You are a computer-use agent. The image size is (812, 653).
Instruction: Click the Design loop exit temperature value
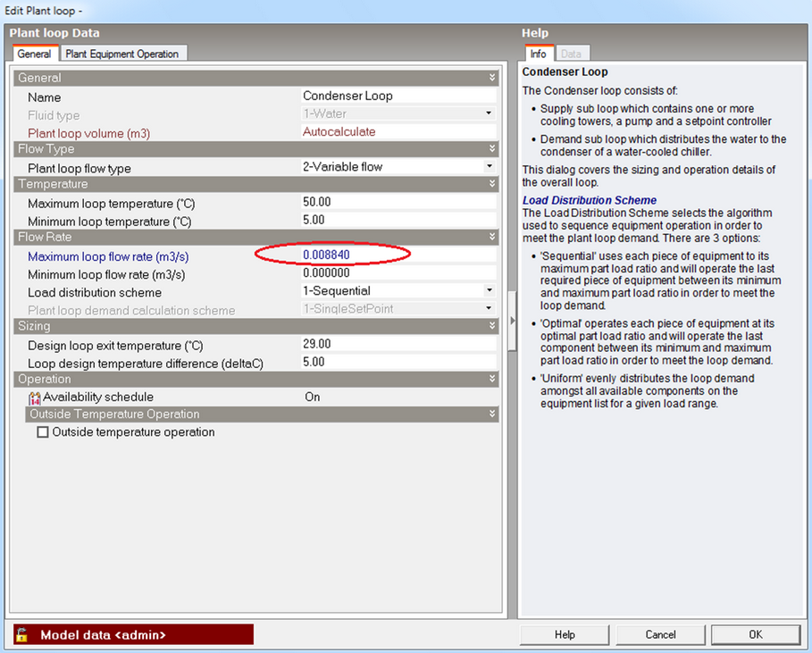tap(398, 345)
